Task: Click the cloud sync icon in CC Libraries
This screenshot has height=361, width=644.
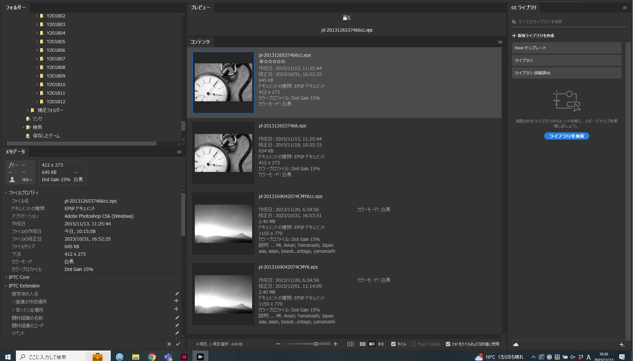Action: click(x=516, y=345)
